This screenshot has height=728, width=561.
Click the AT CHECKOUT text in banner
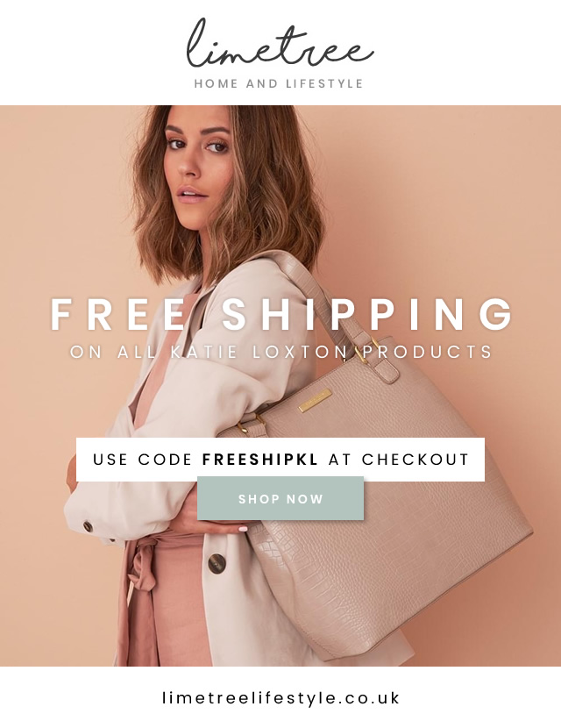[x=399, y=460]
